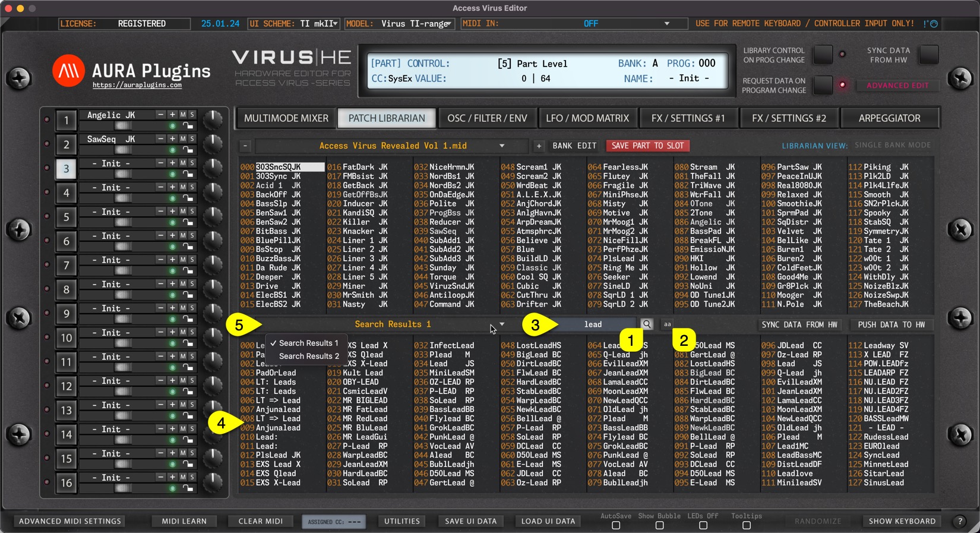
Task: Choose Search Results 2 from menu
Action: 309,356
